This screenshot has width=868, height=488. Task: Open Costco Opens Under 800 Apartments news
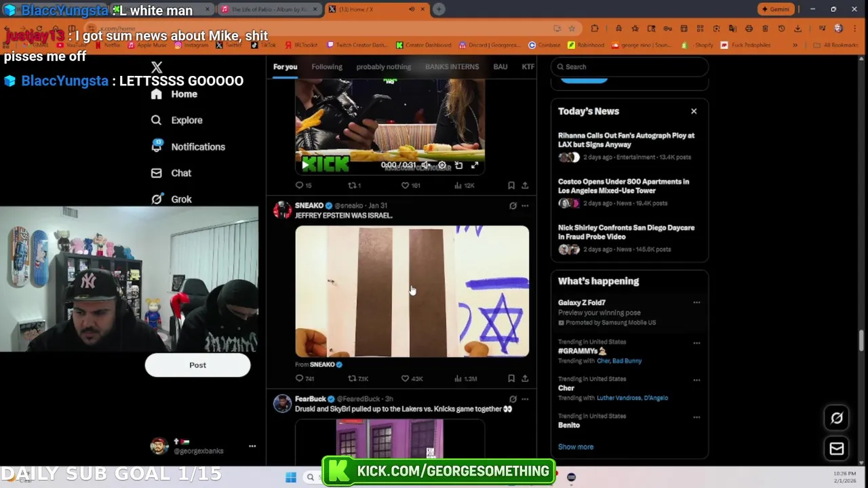pyautogui.click(x=629, y=193)
